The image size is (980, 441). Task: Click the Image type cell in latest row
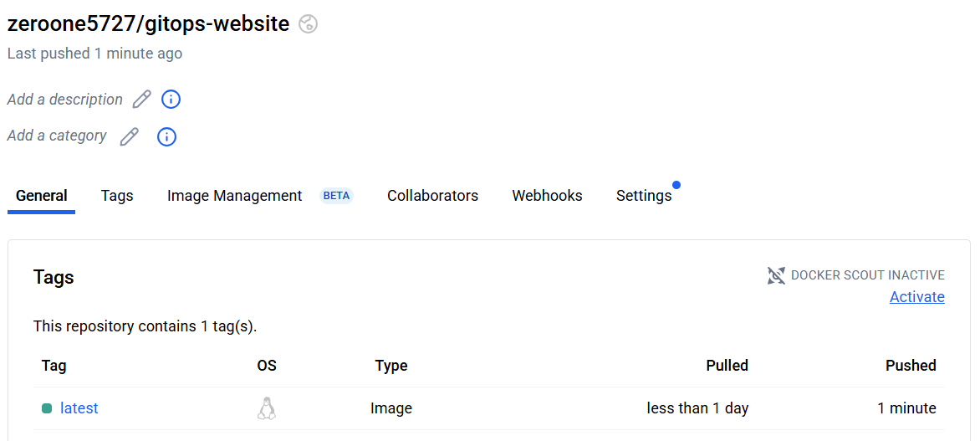pyautogui.click(x=391, y=408)
